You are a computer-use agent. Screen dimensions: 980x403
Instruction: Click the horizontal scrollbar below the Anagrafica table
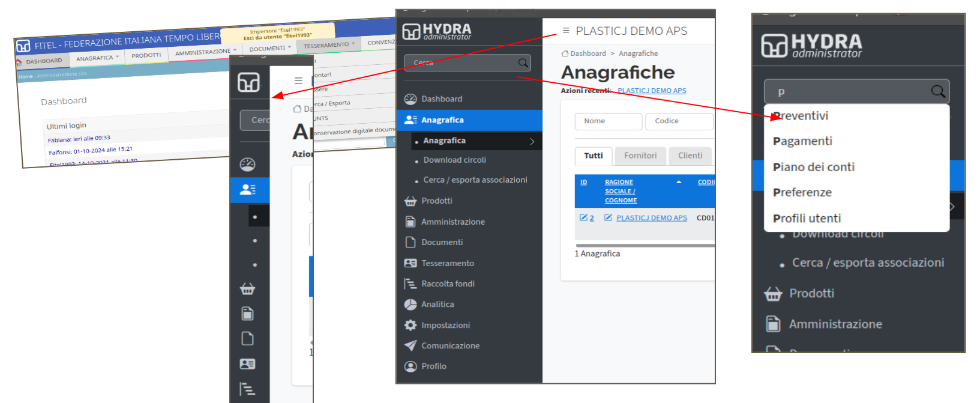(x=645, y=245)
